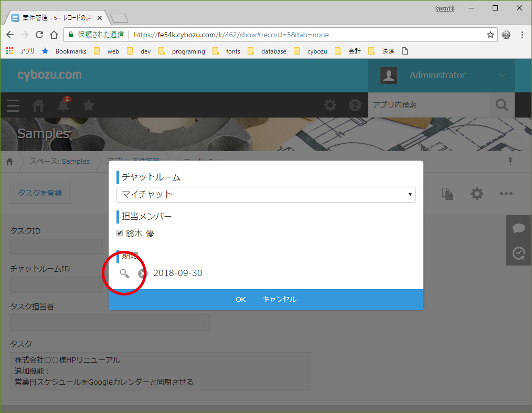Click the magnifier icon beside the deadline date
Viewport: 532px width, 413px height.
tap(124, 273)
